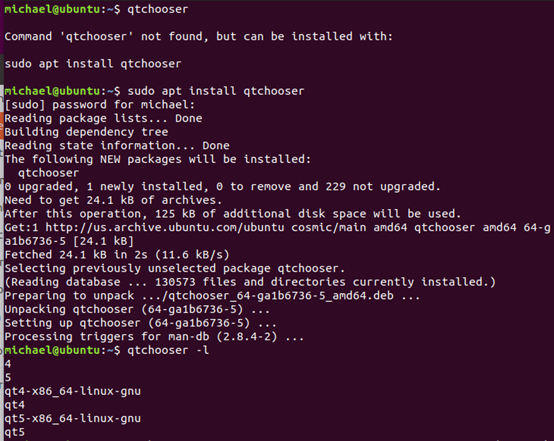Viewport: 554px width, 441px height.
Task: Click '0 upgraded, 1 newly installed' summary line
Action: click(223, 186)
